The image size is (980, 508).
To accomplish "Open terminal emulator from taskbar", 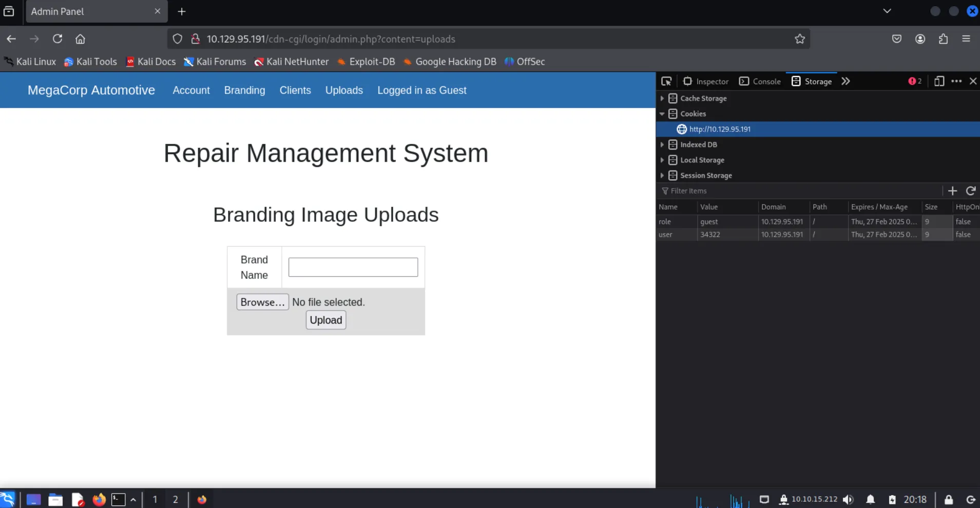I will [118, 499].
